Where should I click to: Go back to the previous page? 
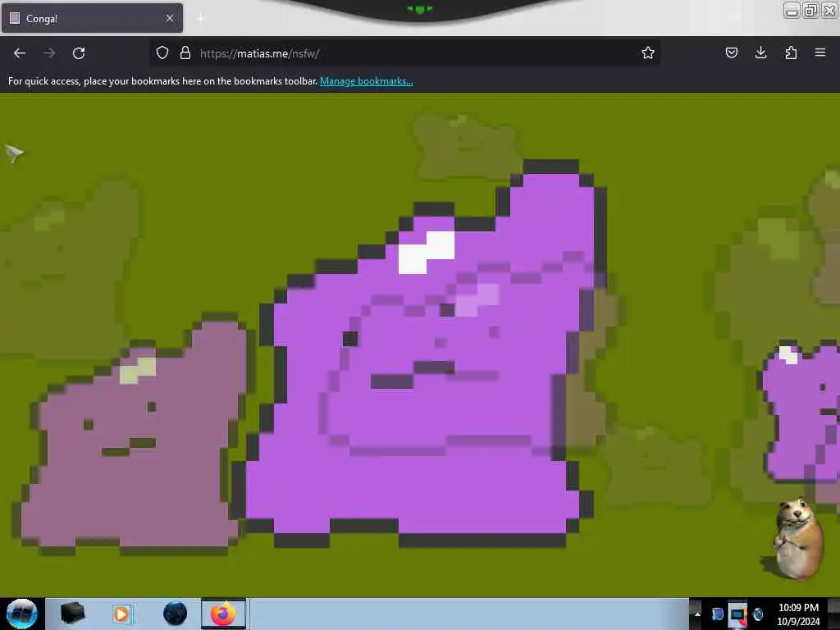click(20, 53)
